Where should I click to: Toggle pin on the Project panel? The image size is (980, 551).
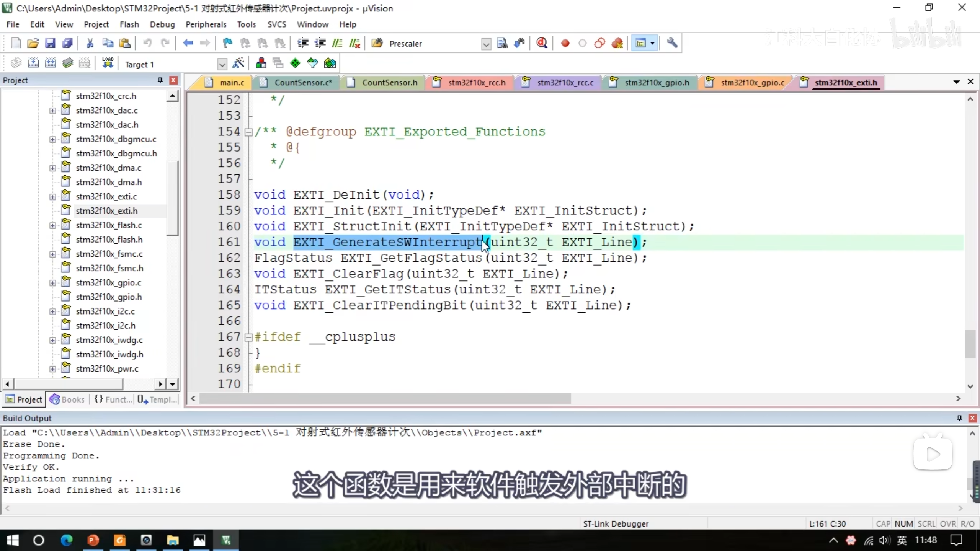160,80
